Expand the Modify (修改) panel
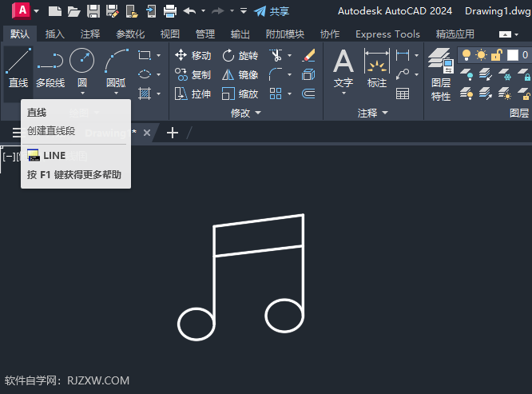This screenshot has height=394, width=532. tap(246, 113)
